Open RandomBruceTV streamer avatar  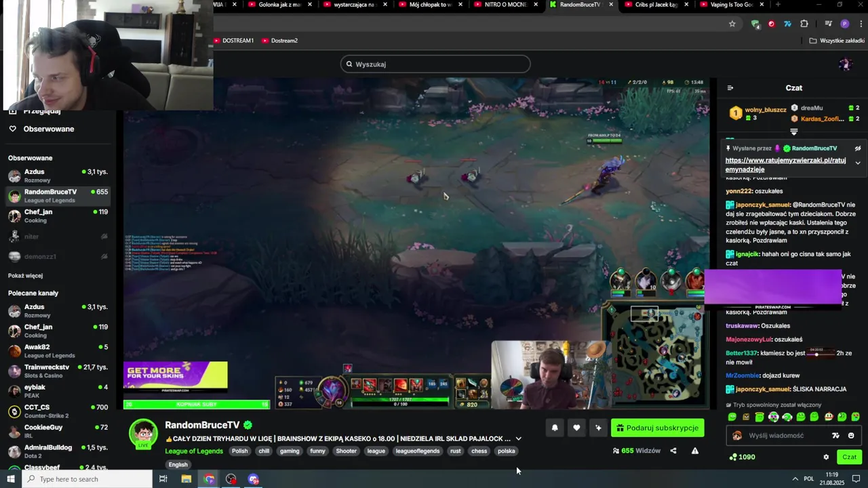click(144, 434)
